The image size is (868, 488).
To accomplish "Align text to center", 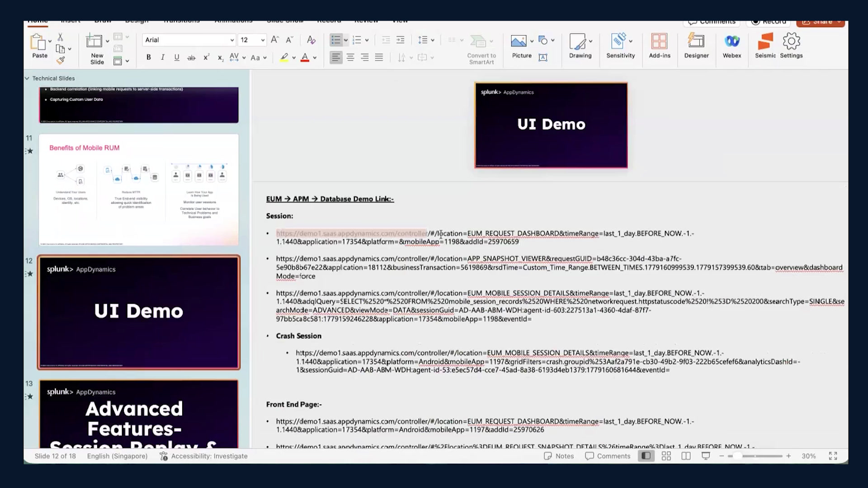I will click(350, 57).
